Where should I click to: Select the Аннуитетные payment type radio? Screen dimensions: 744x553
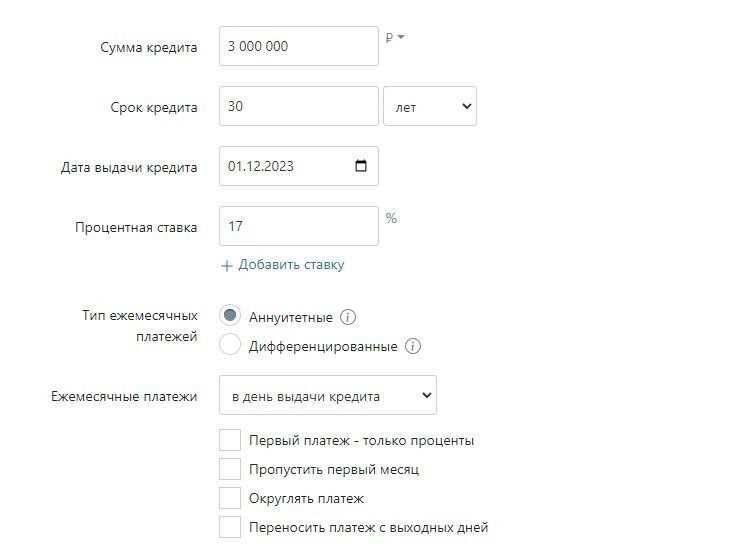point(230,316)
